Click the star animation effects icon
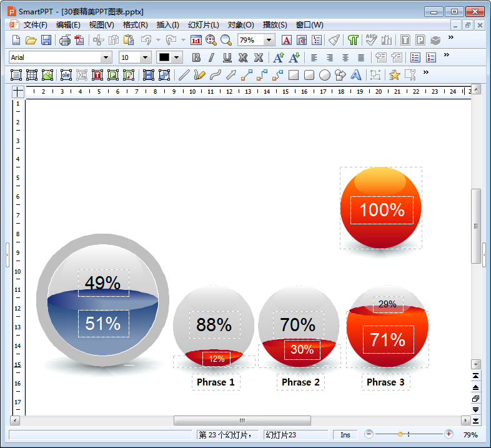This screenshot has width=491, height=448. pyautogui.click(x=395, y=75)
